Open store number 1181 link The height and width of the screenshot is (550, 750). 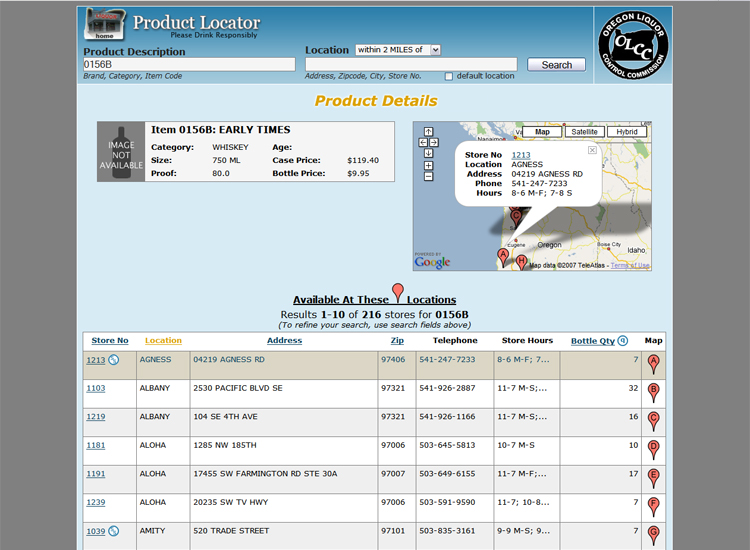click(x=96, y=445)
